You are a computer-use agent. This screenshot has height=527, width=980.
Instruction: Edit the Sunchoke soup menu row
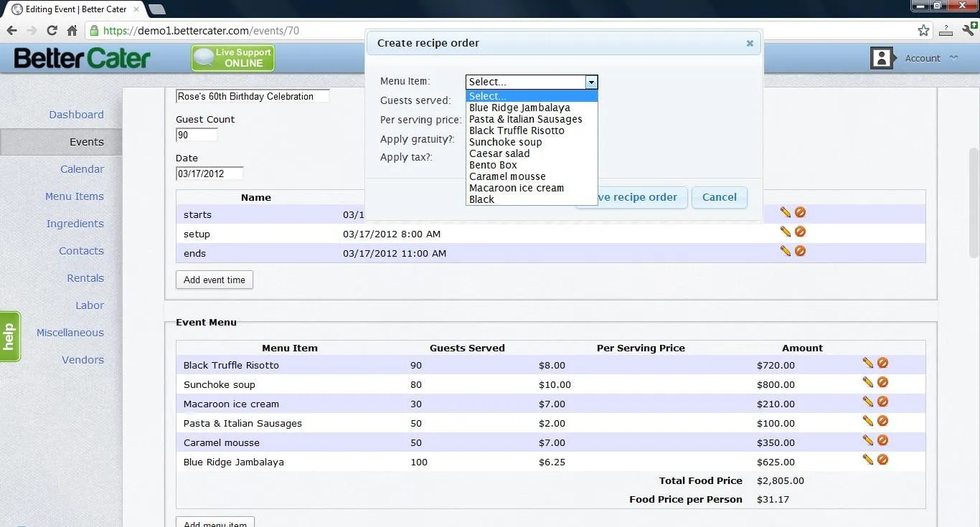868,382
